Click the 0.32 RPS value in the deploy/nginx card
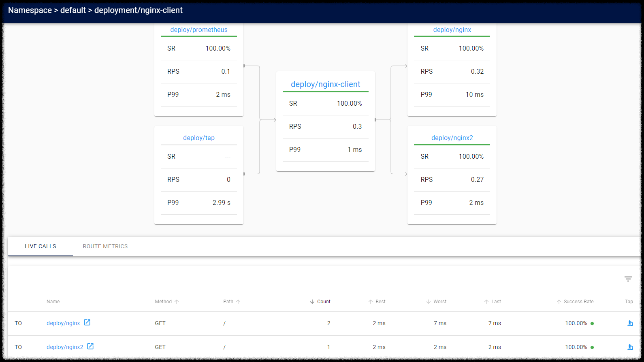This screenshot has height=362, width=644. pyautogui.click(x=477, y=71)
